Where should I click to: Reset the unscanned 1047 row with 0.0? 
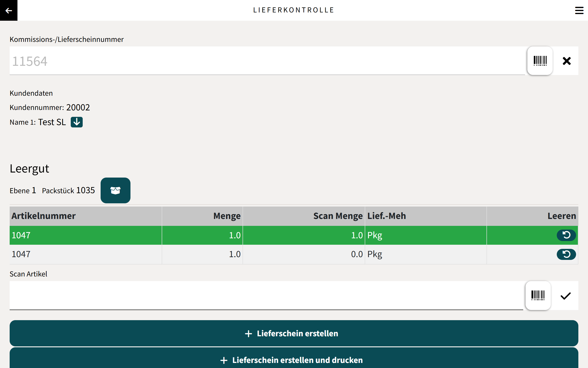tap(566, 254)
